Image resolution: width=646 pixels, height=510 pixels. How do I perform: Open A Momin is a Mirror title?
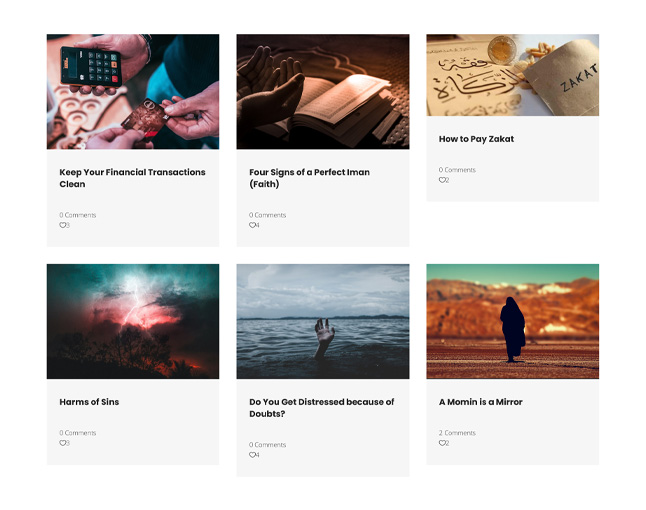pos(480,402)
